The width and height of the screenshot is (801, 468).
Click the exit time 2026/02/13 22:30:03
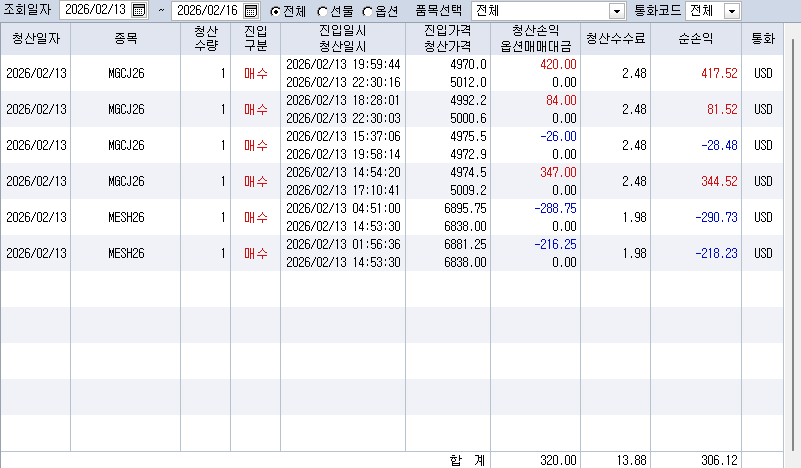coord(343,118)
